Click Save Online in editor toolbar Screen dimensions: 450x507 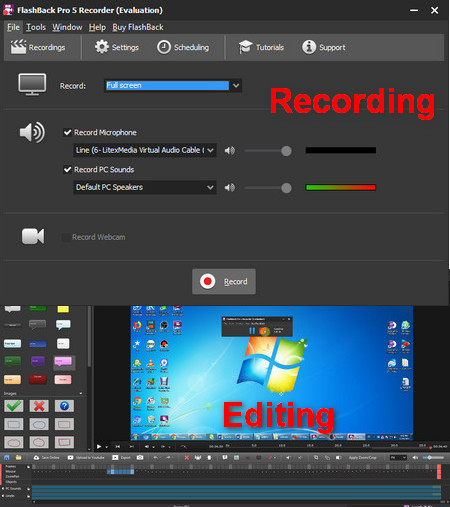(46, 458)
